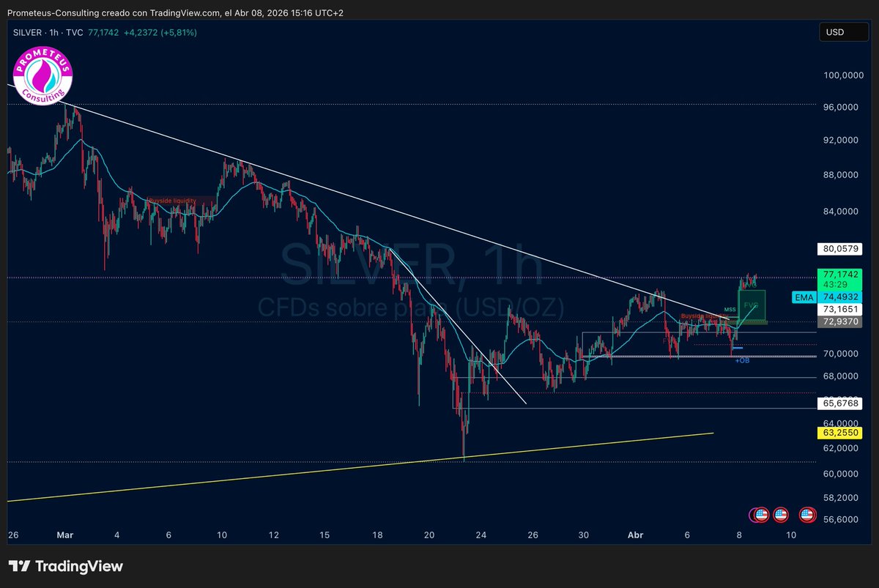Click the 88,0000 price axis tick
The height and width of the screenshot is (588, 879).
(x=842, y=175)
